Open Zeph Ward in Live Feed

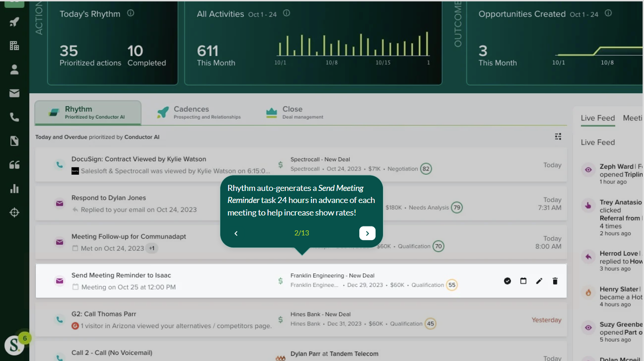point(616,166)
